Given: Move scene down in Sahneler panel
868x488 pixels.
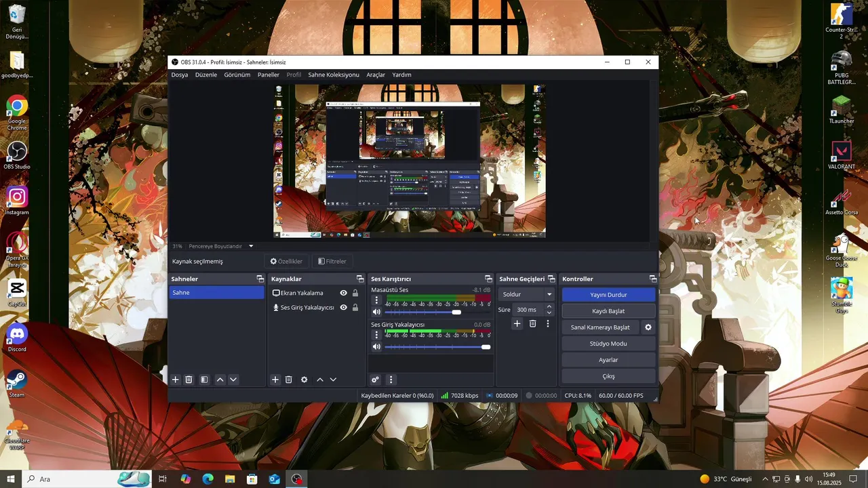Looking at the screenshot, I should coord(233,380).
